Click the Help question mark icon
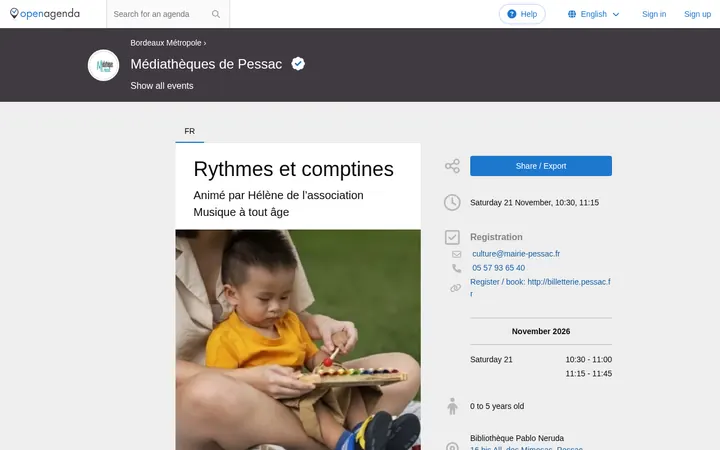The height and width of the screenshot is (450, 720). click(x=512, y=14)
